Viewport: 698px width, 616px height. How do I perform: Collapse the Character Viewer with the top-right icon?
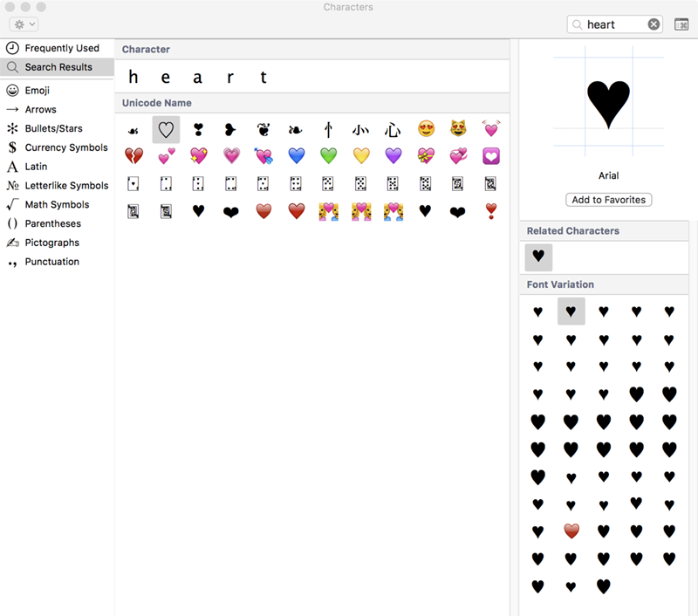pyautogui.click(x=681, y=24)
